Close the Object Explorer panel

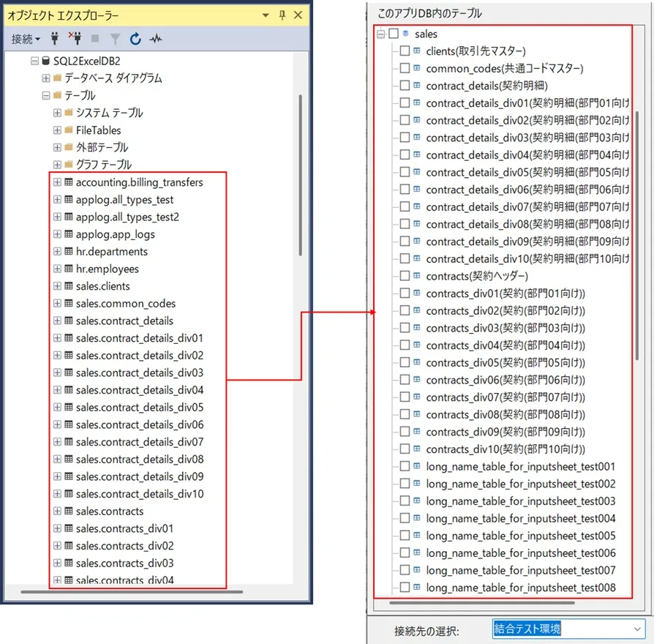tap(298, 15)
